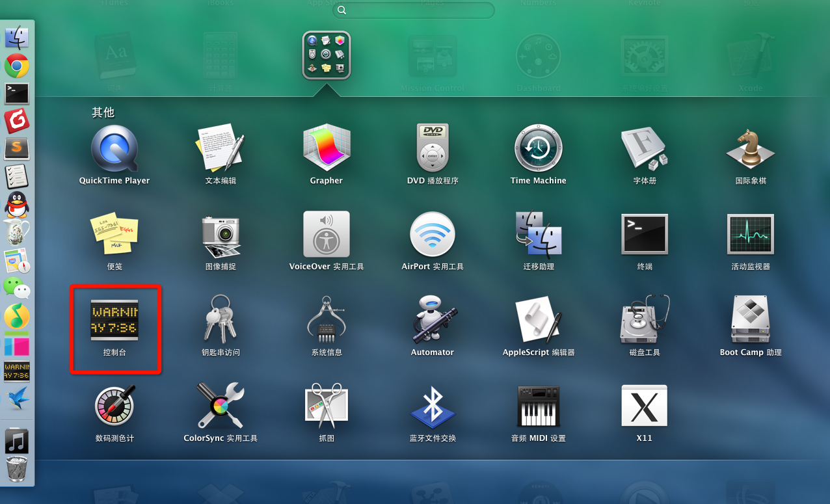Launch DVD 播放程序

coord(433,148)
